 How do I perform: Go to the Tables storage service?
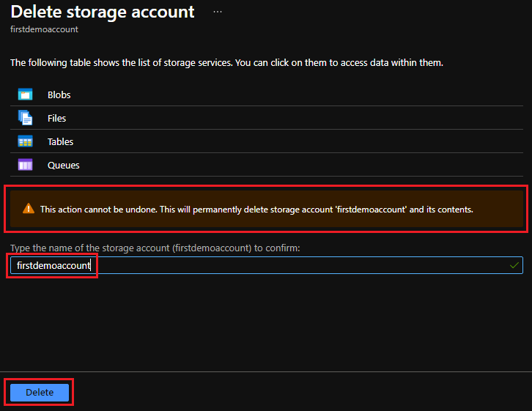(61, 141)
